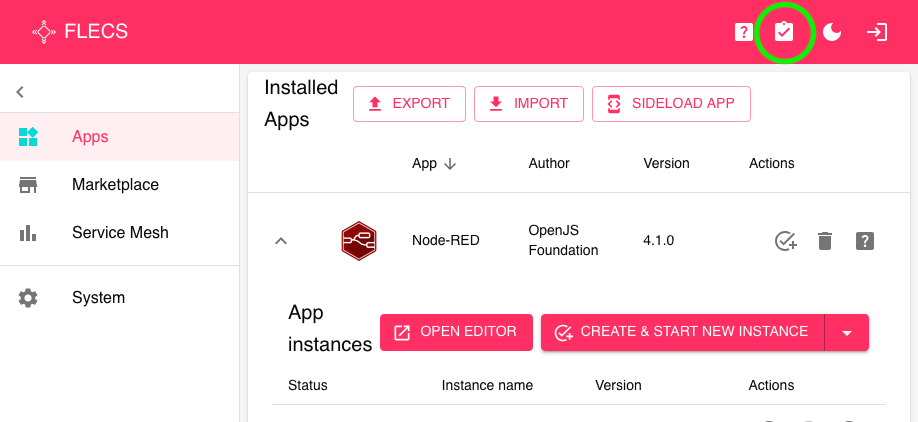Click the login icon in header
This screenshot has height=422, width=918.
tap(877, 32)
